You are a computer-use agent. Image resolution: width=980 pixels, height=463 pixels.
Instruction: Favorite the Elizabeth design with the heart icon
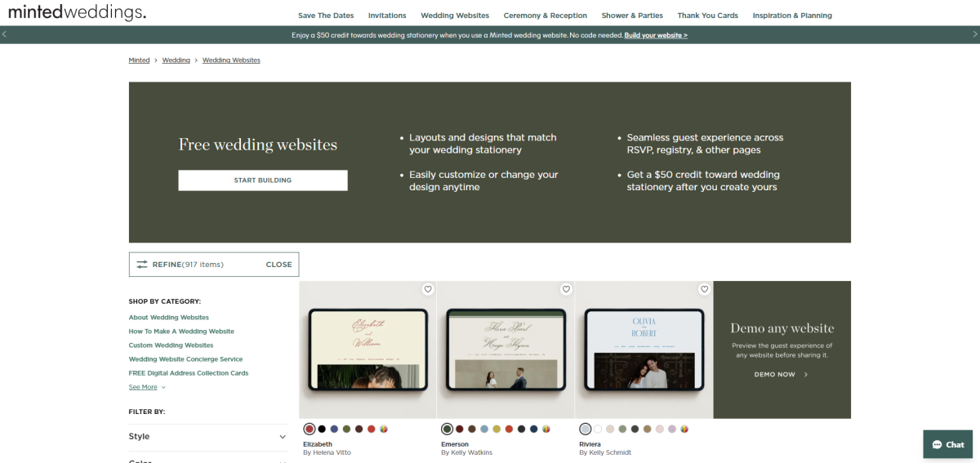[x=427, y=289]
